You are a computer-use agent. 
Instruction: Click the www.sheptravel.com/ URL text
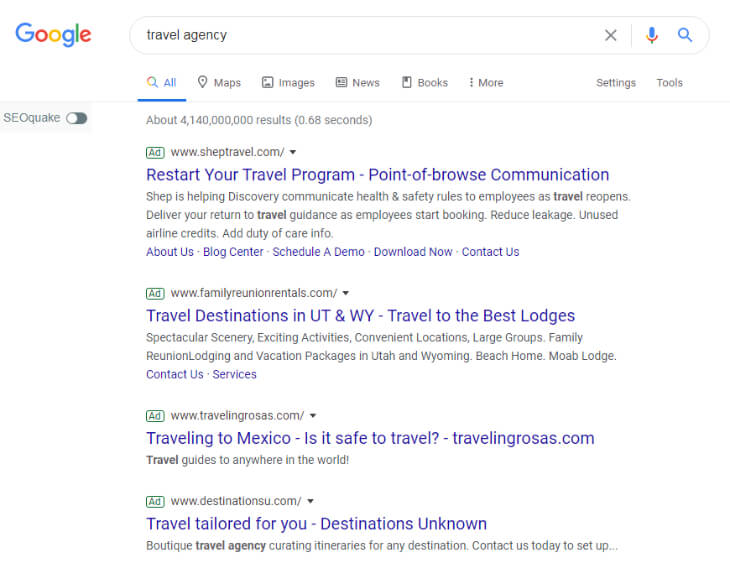(227, 152)
